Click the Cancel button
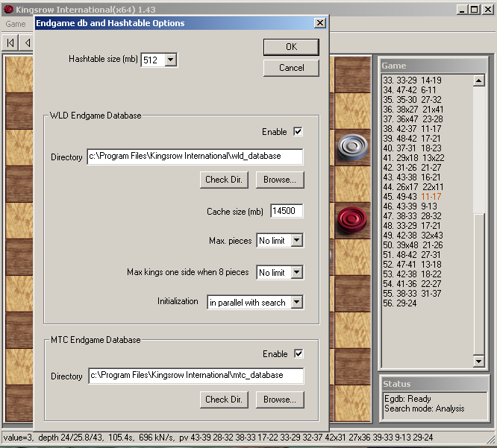Image resolution: width=497 pixels, height=448 pixels. (x=291, y=68)
